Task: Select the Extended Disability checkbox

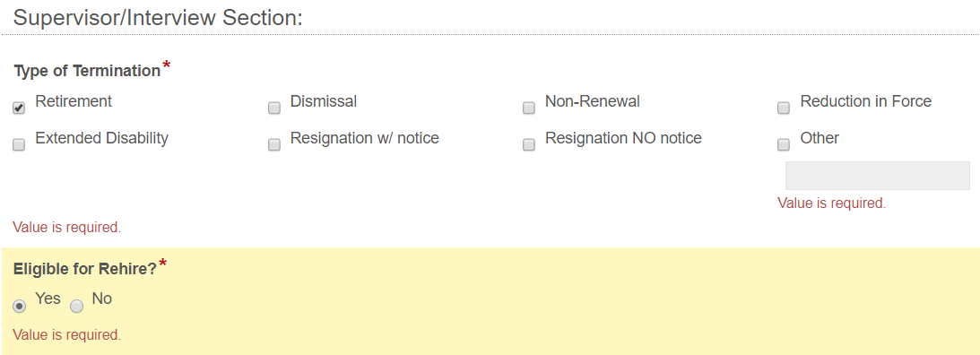Action: click(x=19, y=145)
